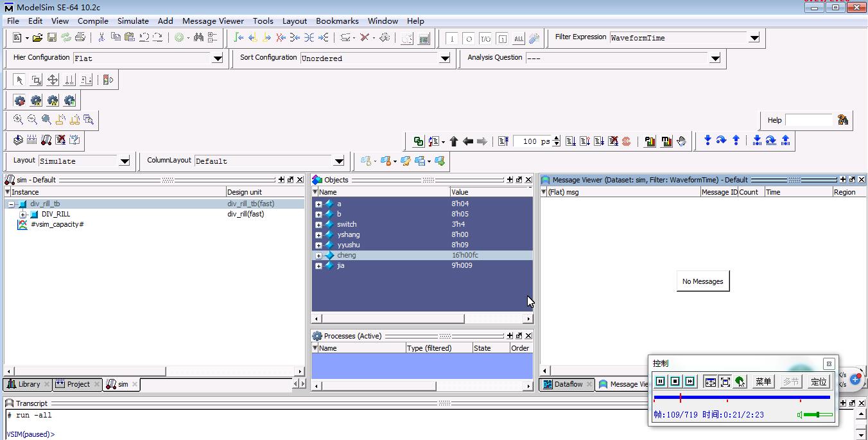Viewport: 868px width, 440px height.
Task: Click the performance profiling bar chart icon
Action: (x=650, y=141)
